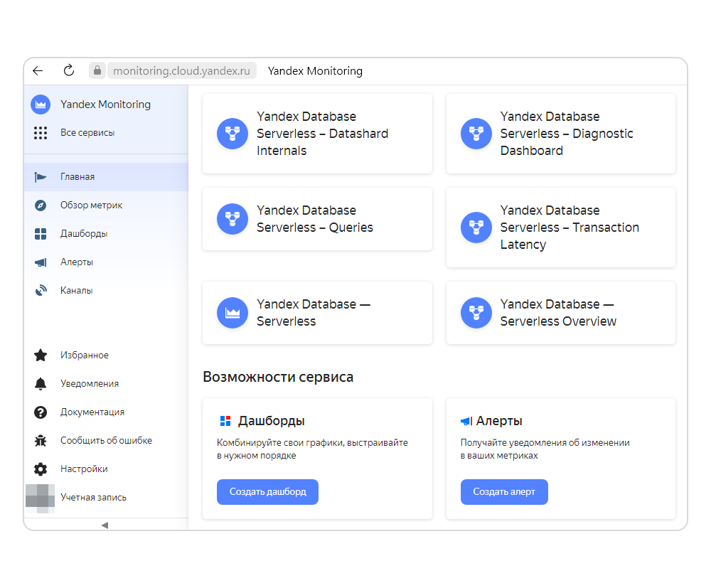Collapse the sidebar with the left arrow
Screen dimensions: 711x588
pos(105,525)
